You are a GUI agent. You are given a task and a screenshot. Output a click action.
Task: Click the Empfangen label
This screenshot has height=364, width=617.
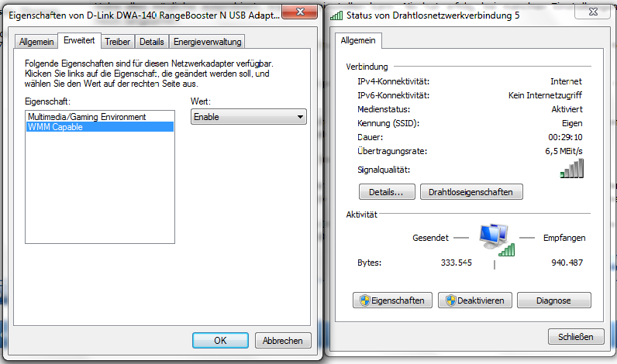pyautogui.click(x=564, y=238)
